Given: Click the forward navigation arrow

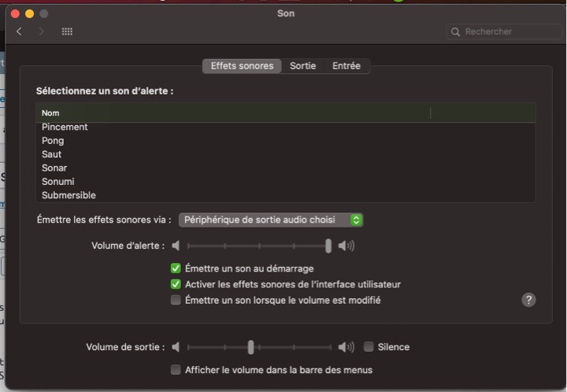Looking at the screenshot, I should [x=41, y=31].
